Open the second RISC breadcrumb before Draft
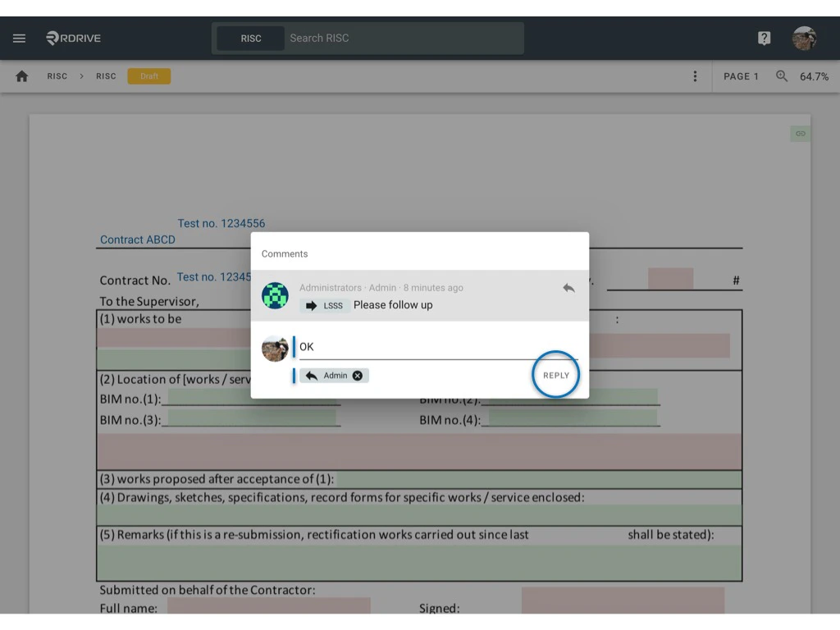The image size is (840, 630). [x=106, y=76]
